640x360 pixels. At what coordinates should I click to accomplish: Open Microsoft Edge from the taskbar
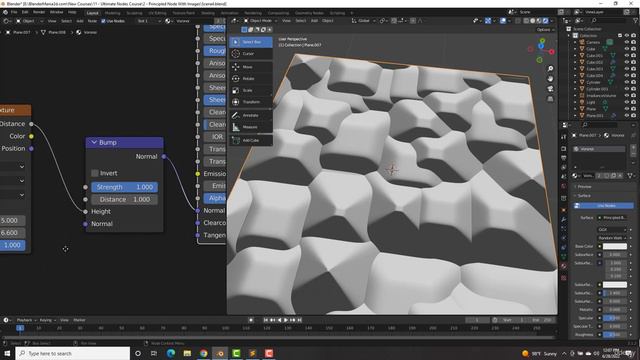pyautogui.click(x=171, y=353)
